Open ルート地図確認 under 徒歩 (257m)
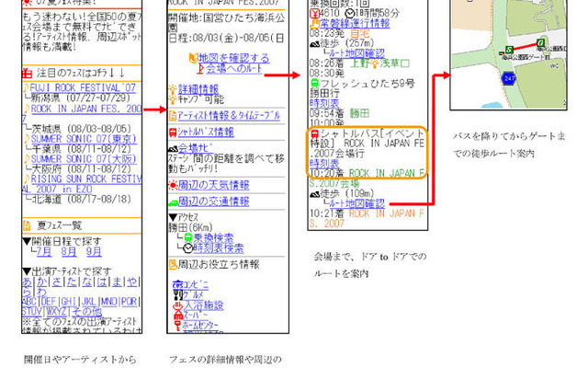Screen dimensions: 588x368 pyautogui.click(x=356, y=53)
